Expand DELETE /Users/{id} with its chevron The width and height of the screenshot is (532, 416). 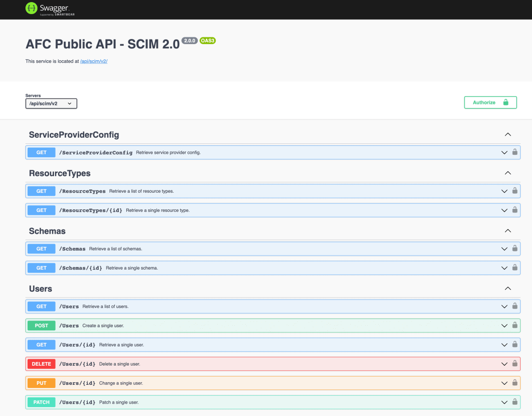(504, 364)
